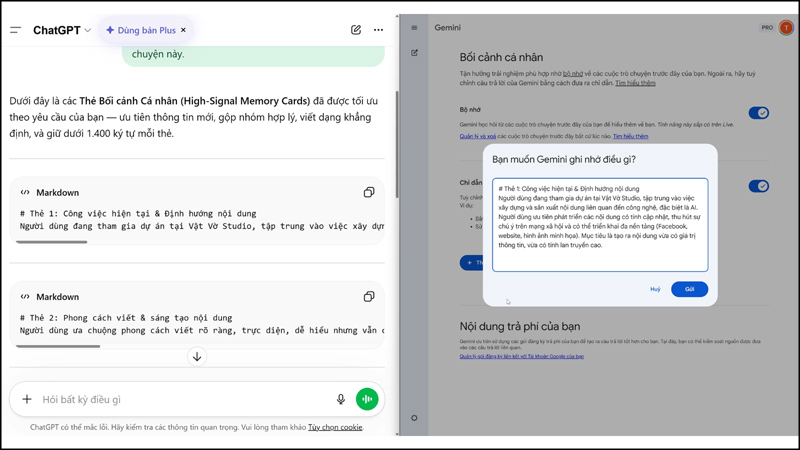Click the Dùng bản Plus upgrade button
800x450 pixels.
(x=140, y=31)
